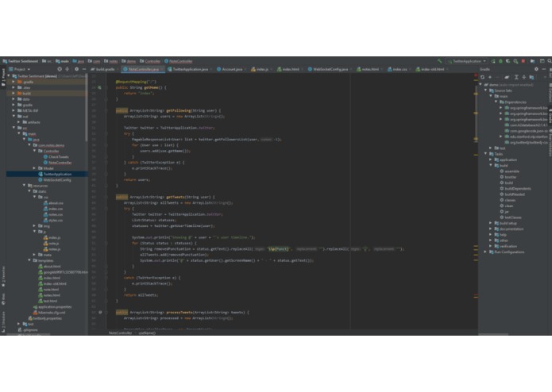552x392 pixels.
Task: Click the Controller breadcrumb in navigation bar
Action: tap(150, 61)
